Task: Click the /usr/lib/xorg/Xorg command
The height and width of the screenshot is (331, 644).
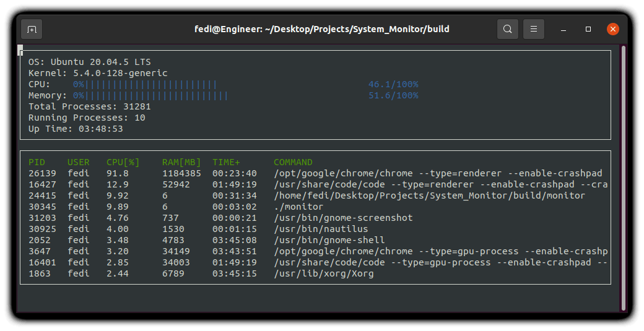Action: click(x=324, y=273)
